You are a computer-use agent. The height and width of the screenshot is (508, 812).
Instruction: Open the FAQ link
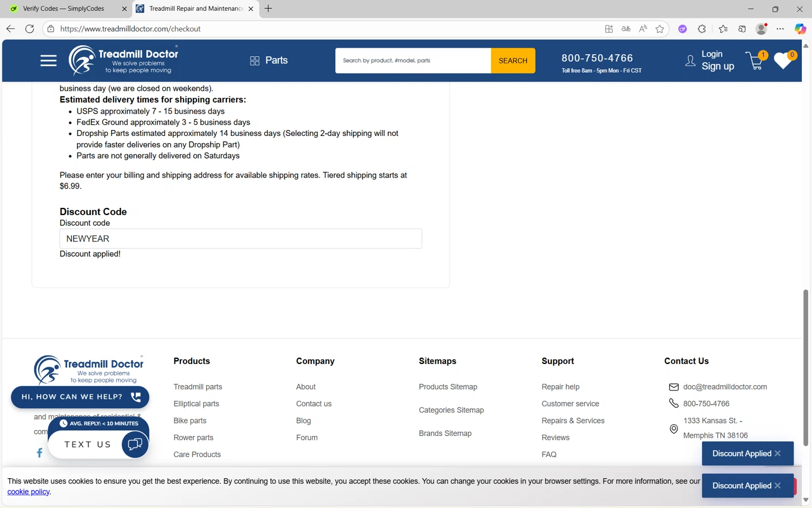click(x=549, y=454)
